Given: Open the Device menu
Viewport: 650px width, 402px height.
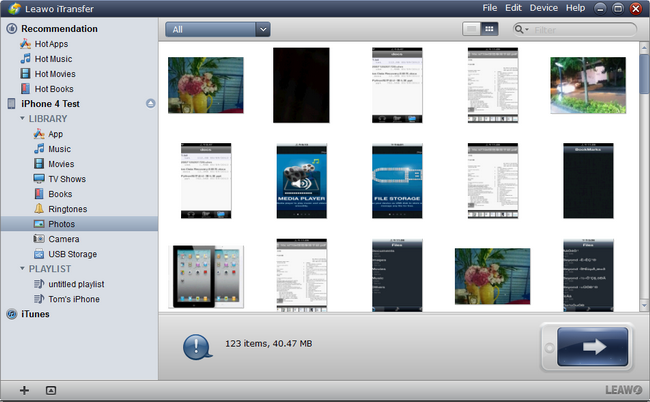Looking at the screenshot, I should point(543,8).
